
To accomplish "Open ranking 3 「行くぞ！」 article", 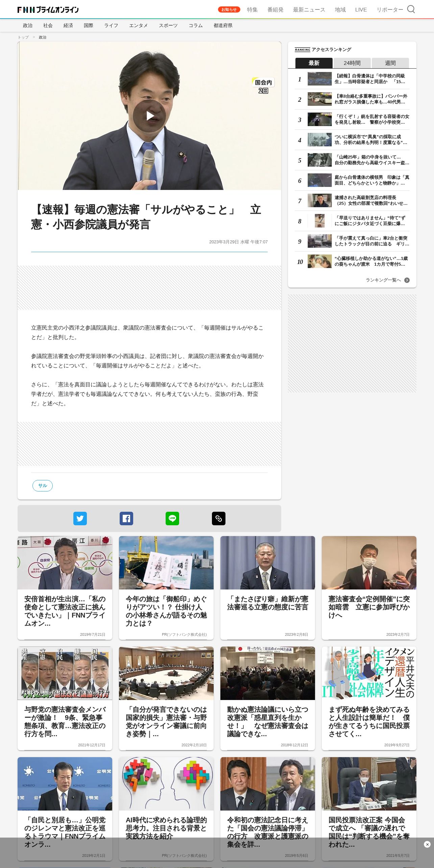I will pos(352,119).
